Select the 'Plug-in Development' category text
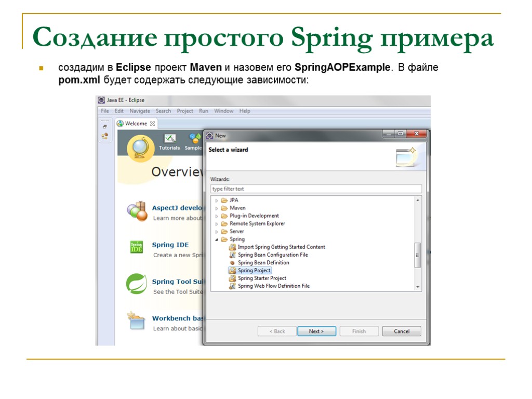The width and height of the screenshot is (532, 399). [254, 216]
